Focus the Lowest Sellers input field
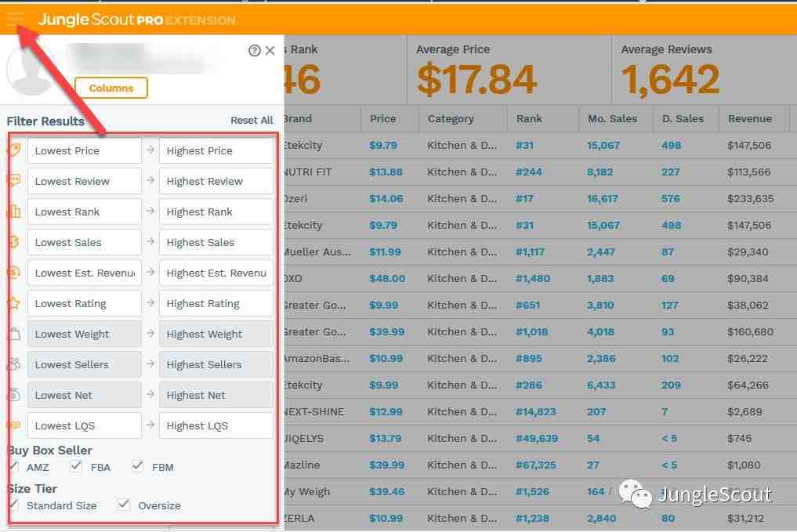The height and width of the screenshot is (532, 797). point(85,364)
